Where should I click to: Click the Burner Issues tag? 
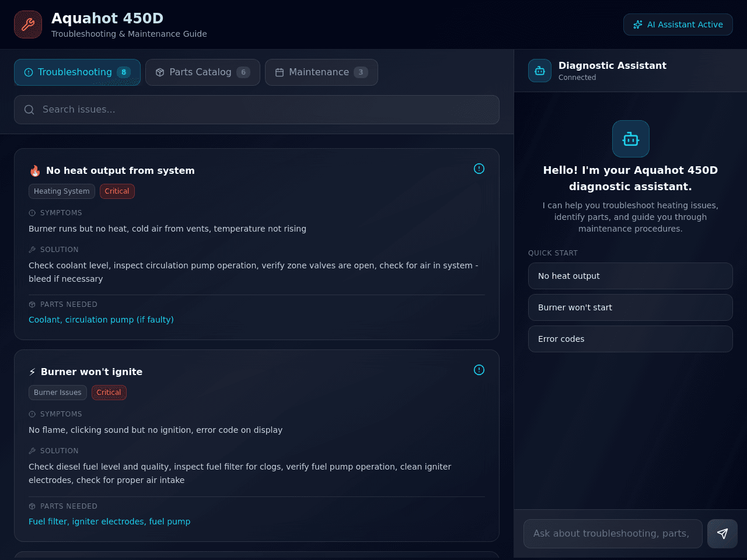click(x=58, y=393)
